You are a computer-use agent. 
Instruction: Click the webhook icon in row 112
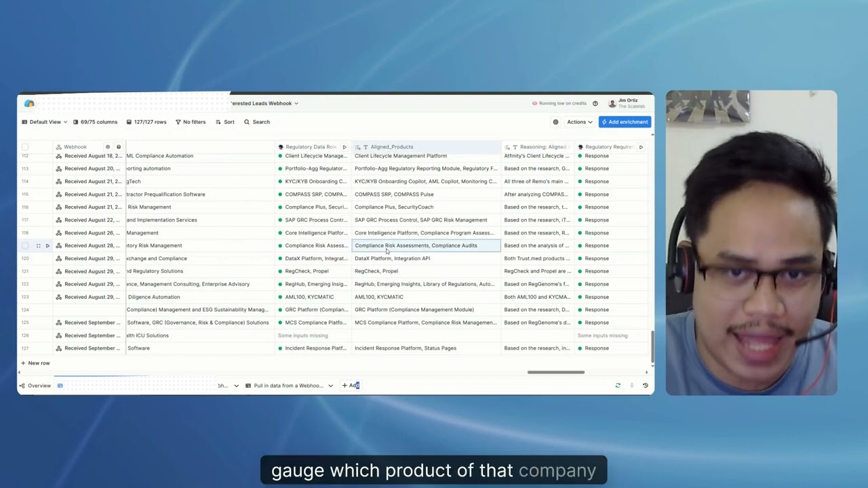59,156
